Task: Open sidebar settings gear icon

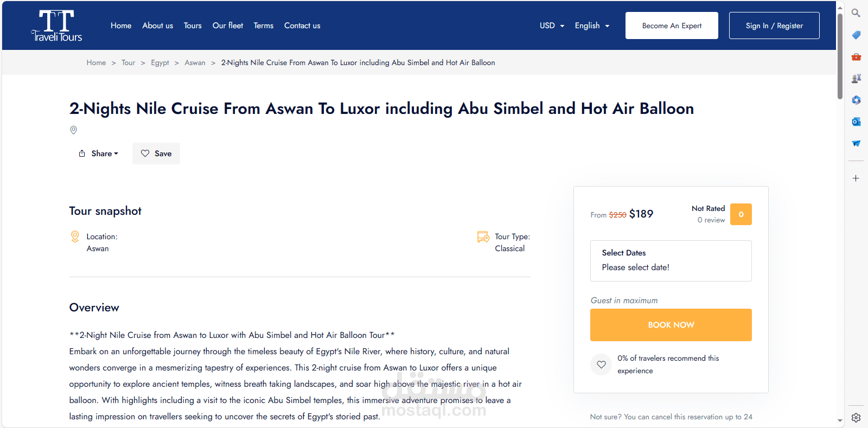Action: pyautogui.click(x=856, y=417)
